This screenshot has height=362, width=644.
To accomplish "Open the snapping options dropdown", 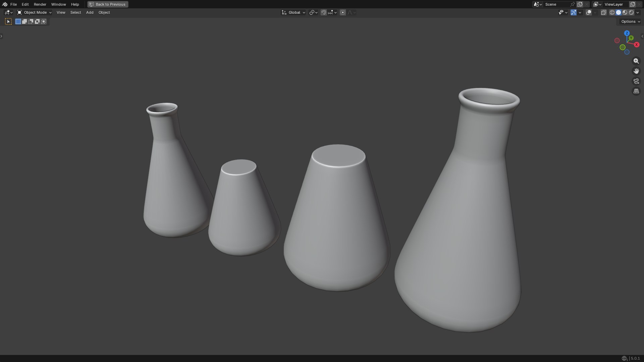I will pos(332,12).
